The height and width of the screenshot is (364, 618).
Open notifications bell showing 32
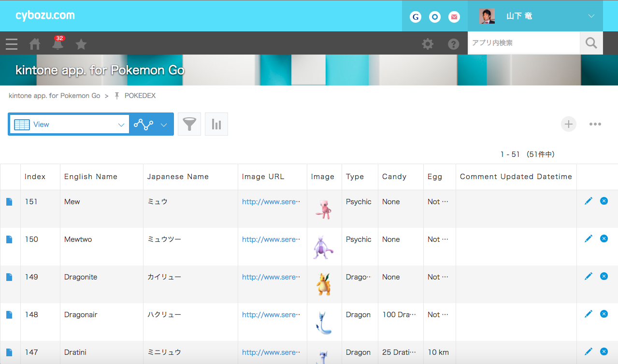click(58, 43)
